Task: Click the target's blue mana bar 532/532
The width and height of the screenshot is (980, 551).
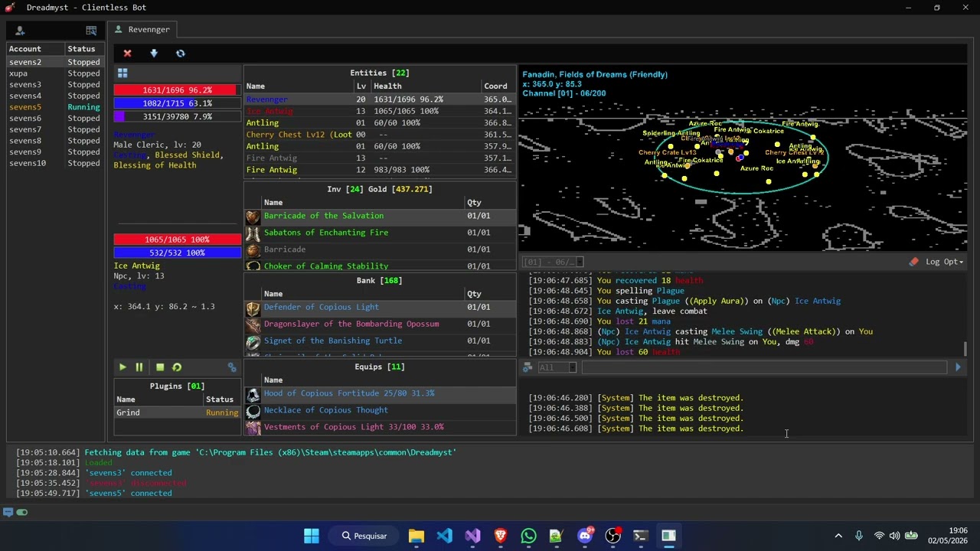Action: (x=177, y=253)
